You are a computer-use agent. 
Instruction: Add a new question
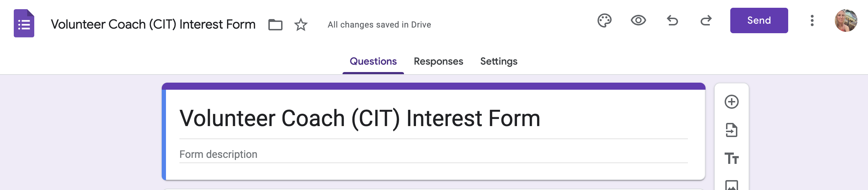point(732,102)
